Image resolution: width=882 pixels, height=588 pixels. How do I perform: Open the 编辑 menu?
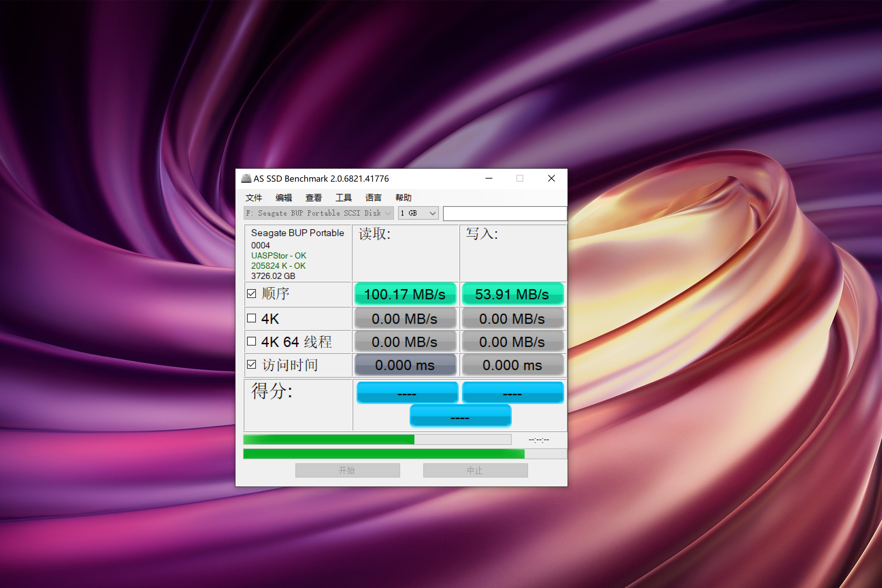pos(283,198)
